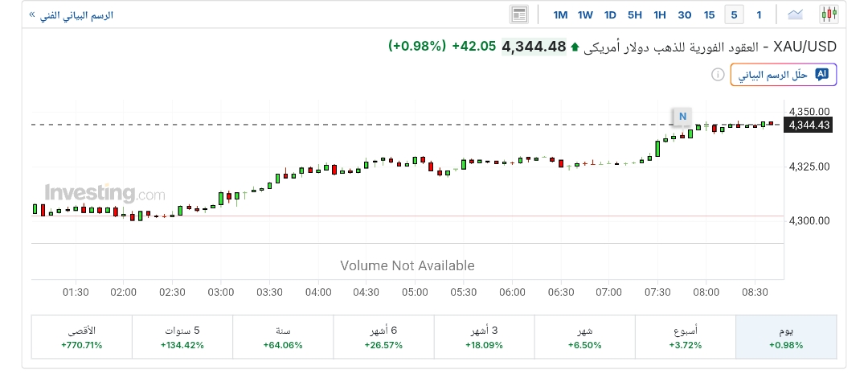Select the الأقصى (max) range tab

click(x=81, y=337)
